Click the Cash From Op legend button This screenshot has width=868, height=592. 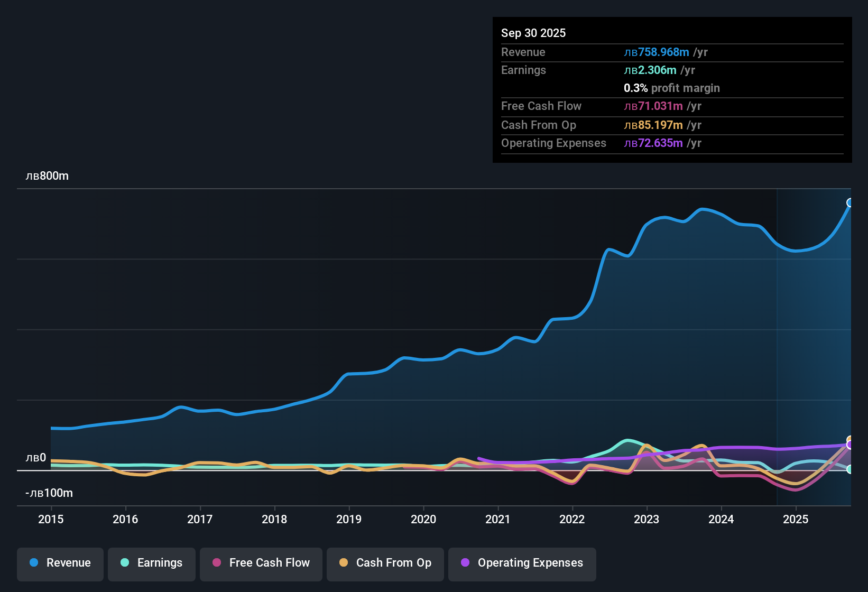[x=385, y=563]
